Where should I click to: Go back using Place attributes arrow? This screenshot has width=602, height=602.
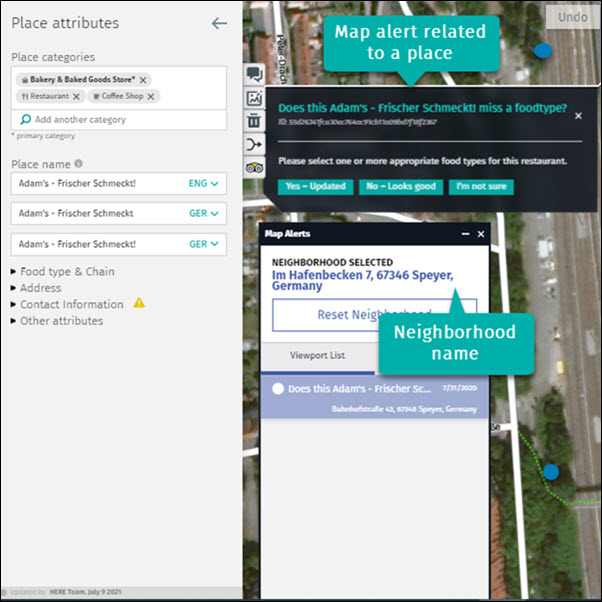click(219, 23)
